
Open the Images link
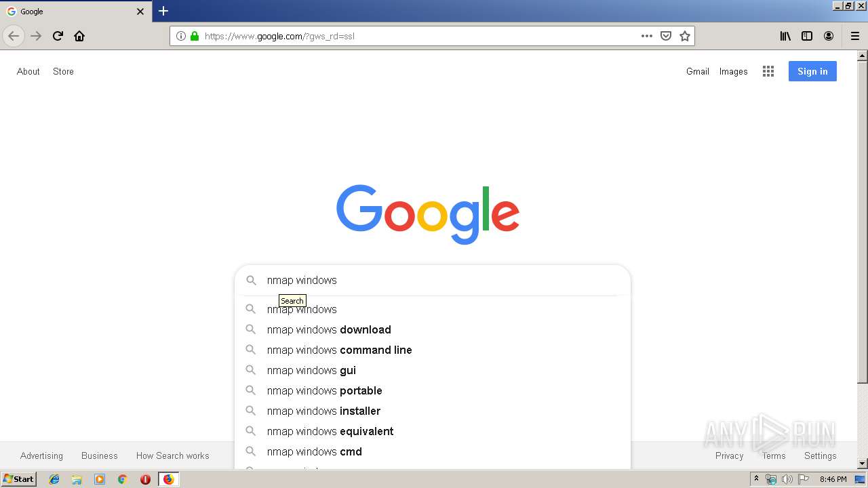(733, 71)
